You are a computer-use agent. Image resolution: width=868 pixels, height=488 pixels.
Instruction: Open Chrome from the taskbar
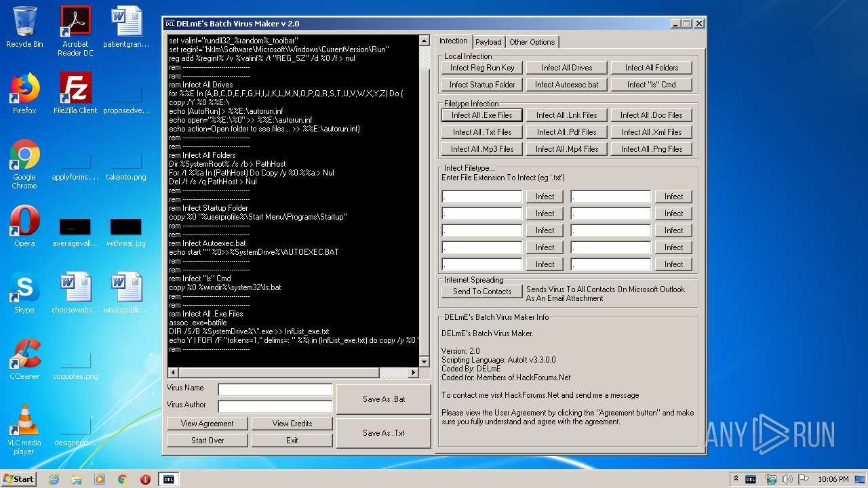coord(123,479)
